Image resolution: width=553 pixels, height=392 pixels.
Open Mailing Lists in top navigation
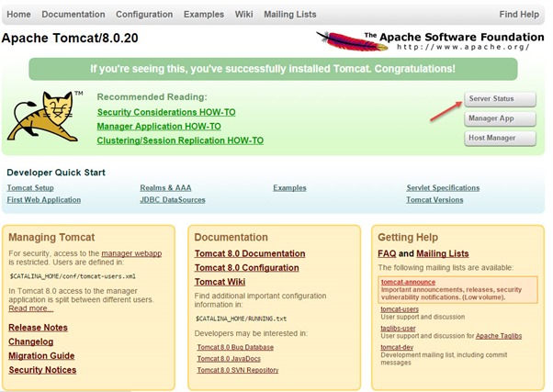pyautogui.click(x=290, y=15)
